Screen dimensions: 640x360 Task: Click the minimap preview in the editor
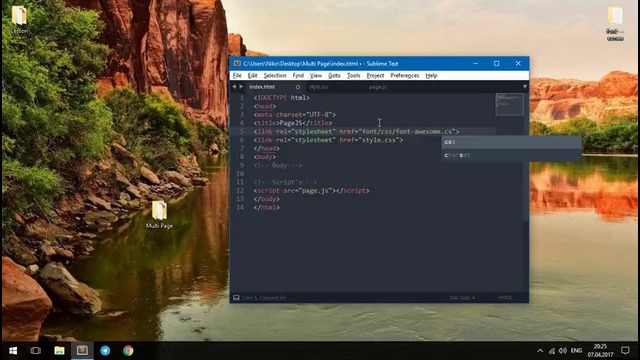(x=509, y=104)
